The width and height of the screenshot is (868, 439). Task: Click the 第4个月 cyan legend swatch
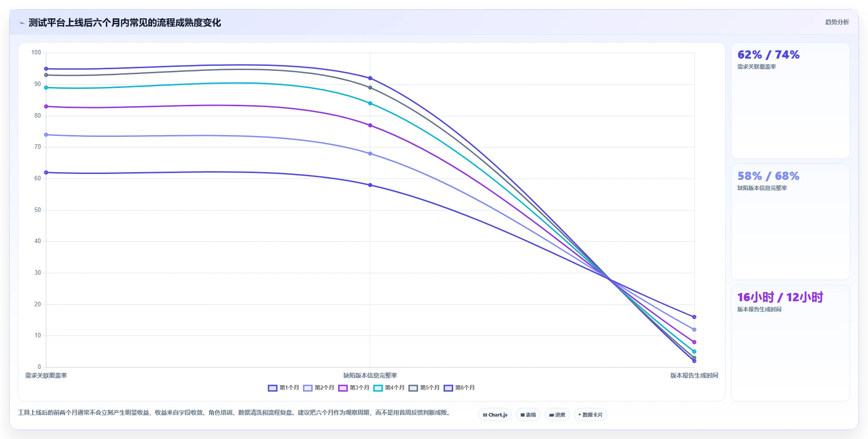378,388
